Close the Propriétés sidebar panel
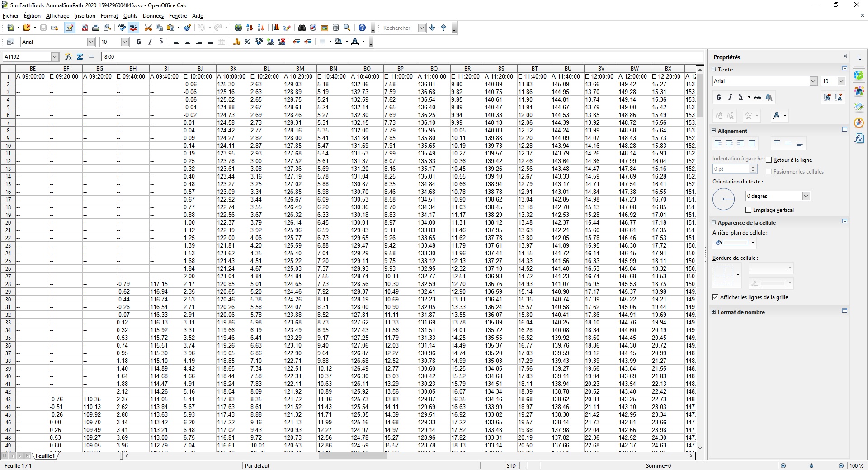The image size is (868, 470). (845, 56)
